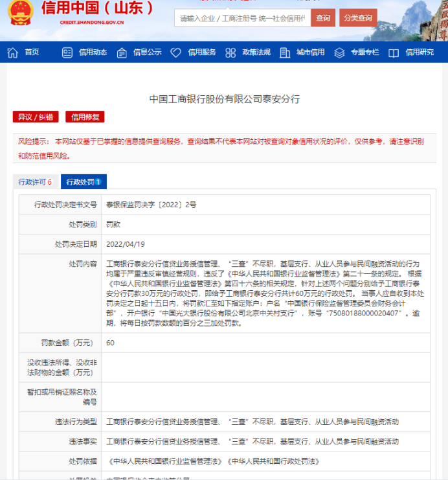Image resolution: width=448 pixels, height=480 pixels.
Task: Click the 没收违法所得 amount label
Action: (62, 367)
